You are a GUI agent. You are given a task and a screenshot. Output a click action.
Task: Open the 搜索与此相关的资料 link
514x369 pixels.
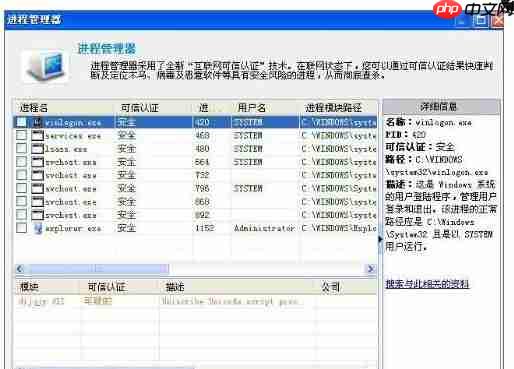[x=427, y=284]
